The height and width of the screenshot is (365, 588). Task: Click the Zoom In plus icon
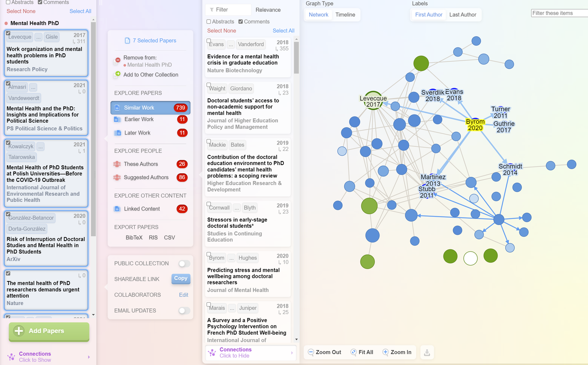click(385, 352)
